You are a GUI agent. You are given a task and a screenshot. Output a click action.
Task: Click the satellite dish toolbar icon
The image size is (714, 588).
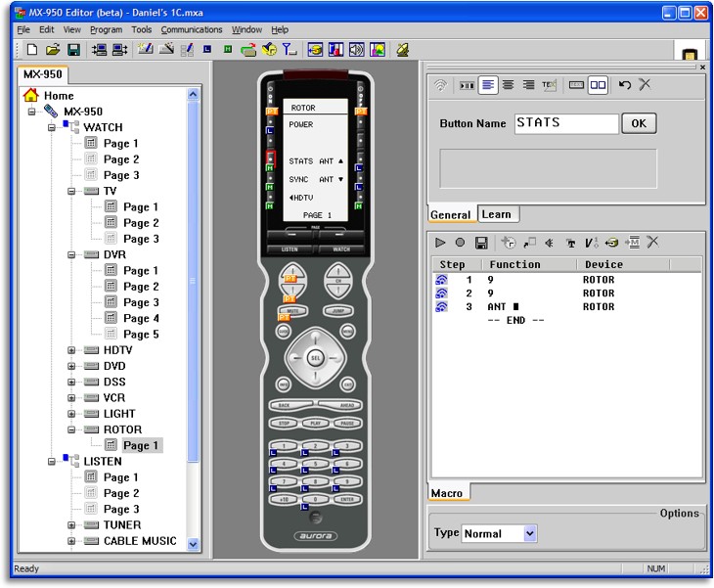tap(402, 49)
